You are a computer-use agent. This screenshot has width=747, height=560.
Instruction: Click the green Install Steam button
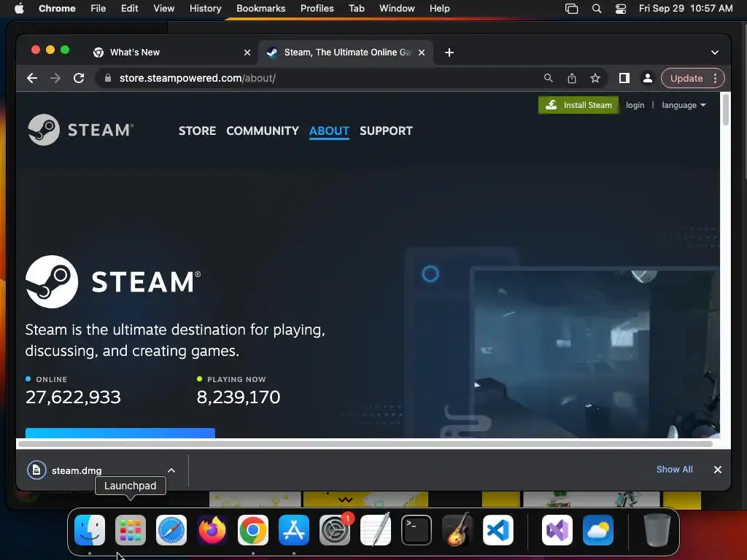click(578, 105)
